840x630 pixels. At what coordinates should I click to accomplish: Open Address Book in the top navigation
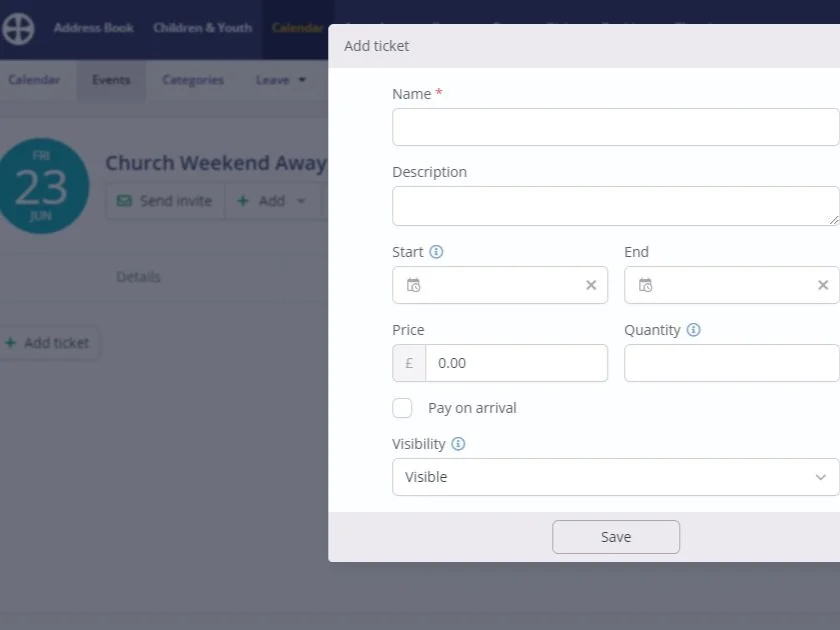click(x=94, y=28)
